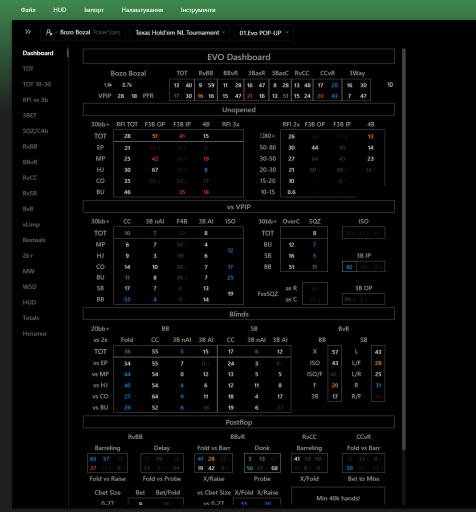Click the VPIP label under Bozo Bozal
This screenshot has height=512, width=476.
[105, 96]
